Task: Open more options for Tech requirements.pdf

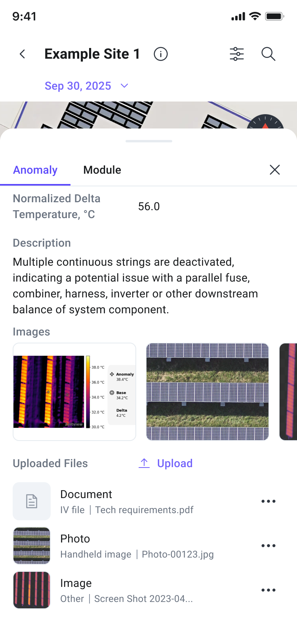Action: coord(268,501)
